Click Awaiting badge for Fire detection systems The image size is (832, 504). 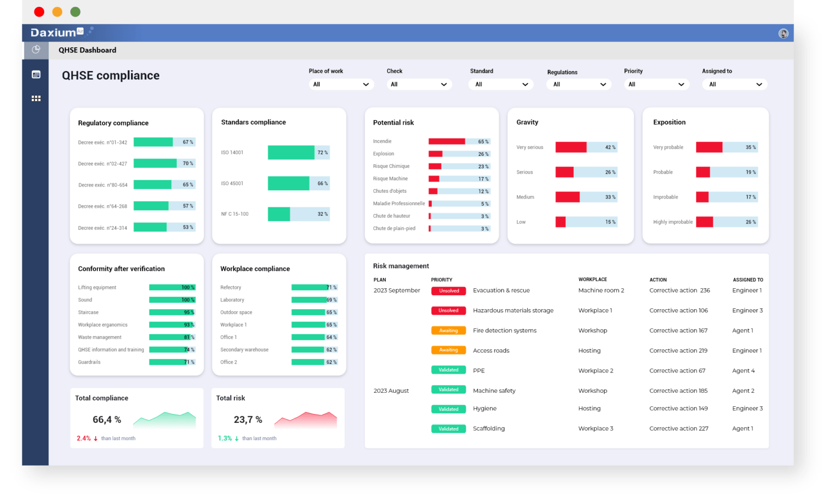click(448, 330)
